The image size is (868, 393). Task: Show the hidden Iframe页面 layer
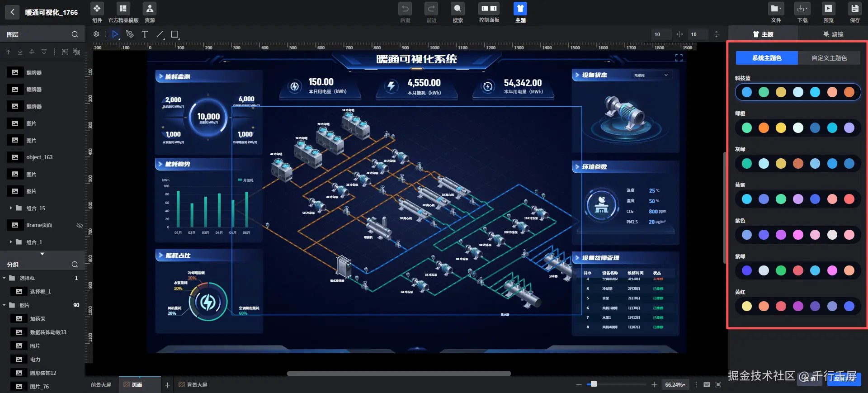click(80, 225)
